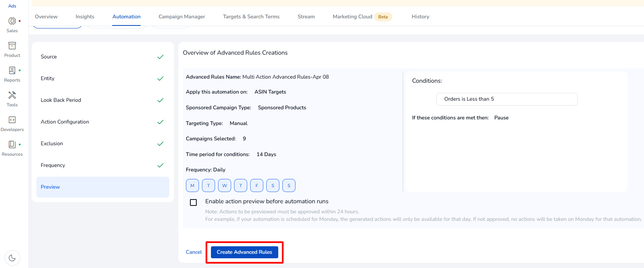Select the Preview step in wizard
This screenshot has height=268, width=644.
point(50,187)
